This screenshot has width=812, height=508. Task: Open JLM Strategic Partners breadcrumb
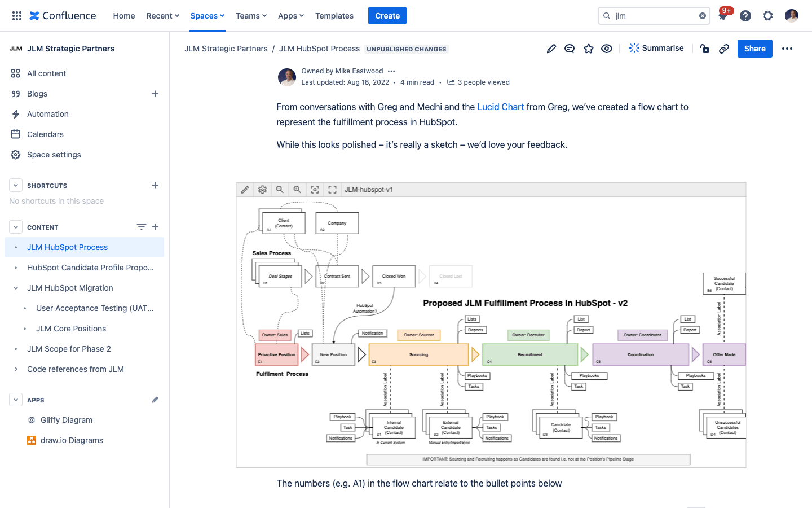coord(226,49)
